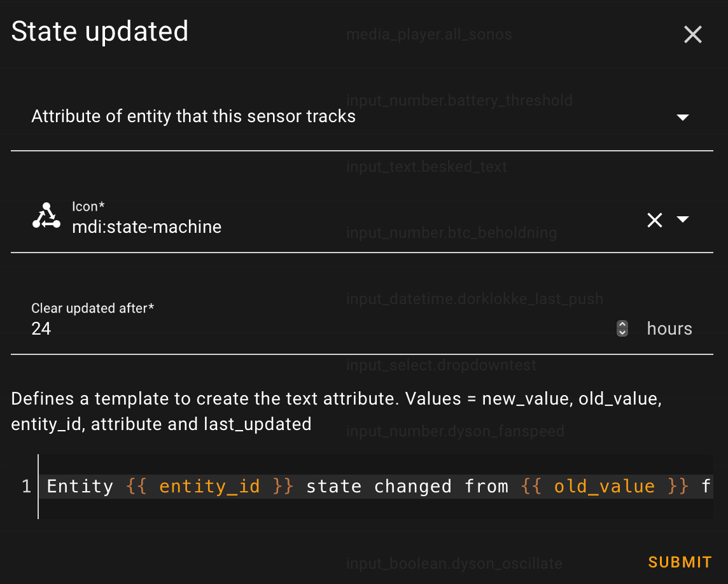Viewport: 728px width, 584px height.
Task: Click the 'Icon*' field label
Action: tap(88, 207)
